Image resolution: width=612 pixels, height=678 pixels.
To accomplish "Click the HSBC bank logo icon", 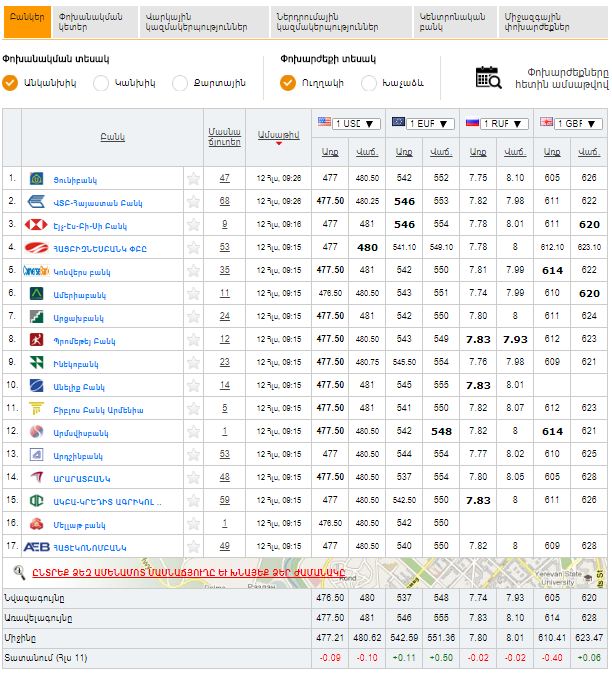I will pos(37,247).
